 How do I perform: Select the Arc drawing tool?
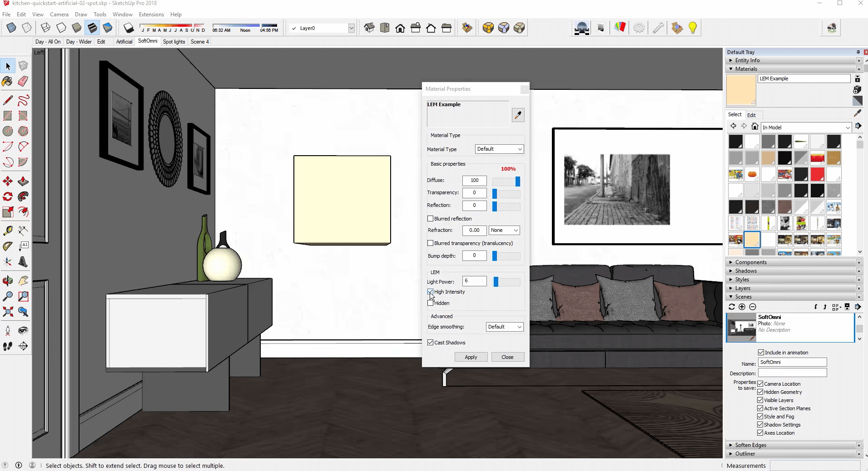(8, 147)
